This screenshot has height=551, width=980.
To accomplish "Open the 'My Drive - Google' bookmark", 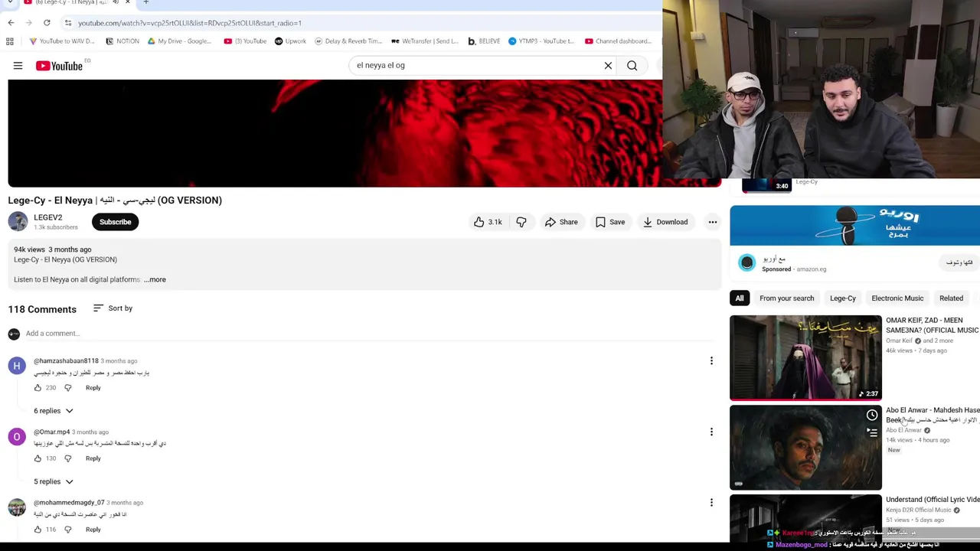I will pos(179,41).
